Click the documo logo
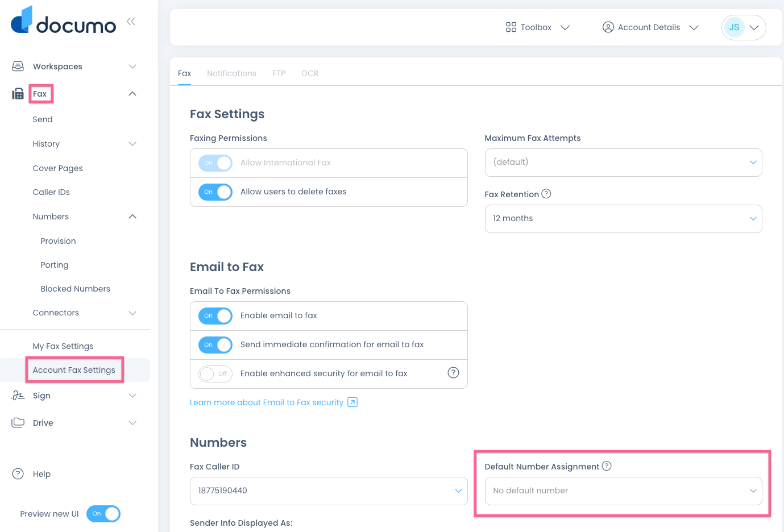The width and height of the screenshot is (784, 532). click(63, 21)
